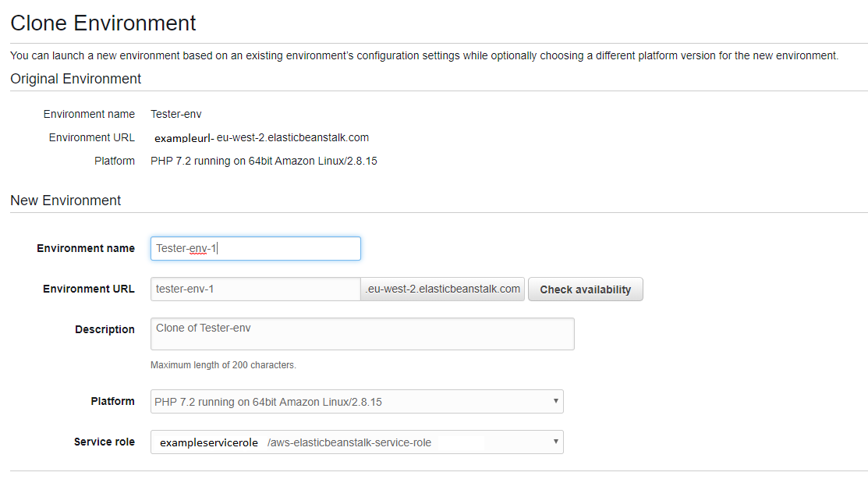Click the .eu-west-2.elasticbeanstalk.com URL suffix box
This screenshot has width=868, height=490.
(443, 289)
